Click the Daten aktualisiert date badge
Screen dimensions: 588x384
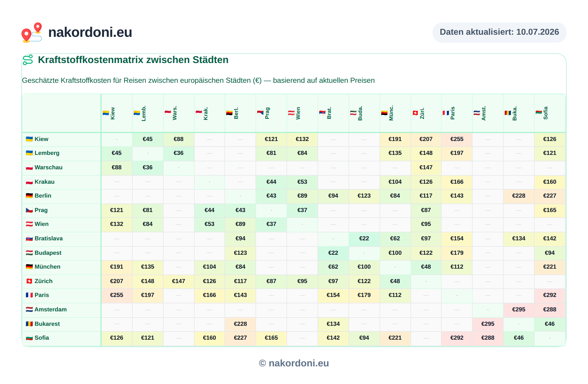[499, 32]
